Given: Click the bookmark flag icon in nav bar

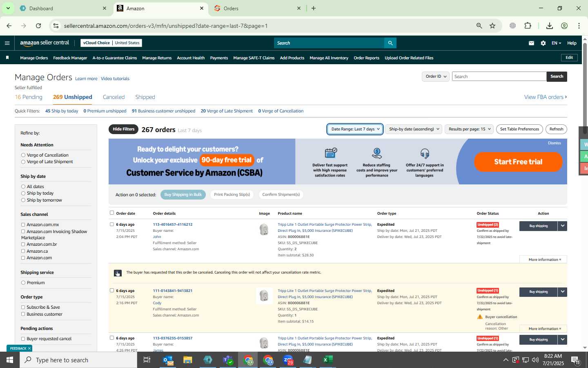Looking at the screenshot, I should pyautogui.click(x=7, y=58).
